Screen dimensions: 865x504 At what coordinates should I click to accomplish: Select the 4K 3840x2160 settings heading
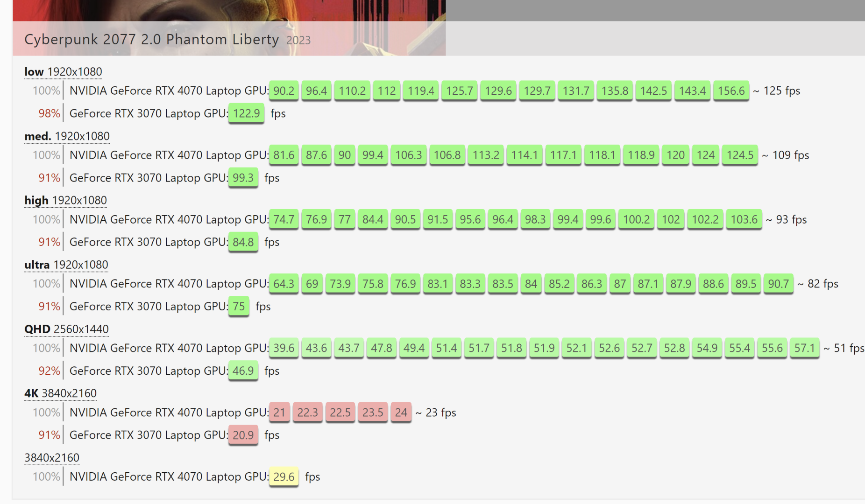point(60,393)
